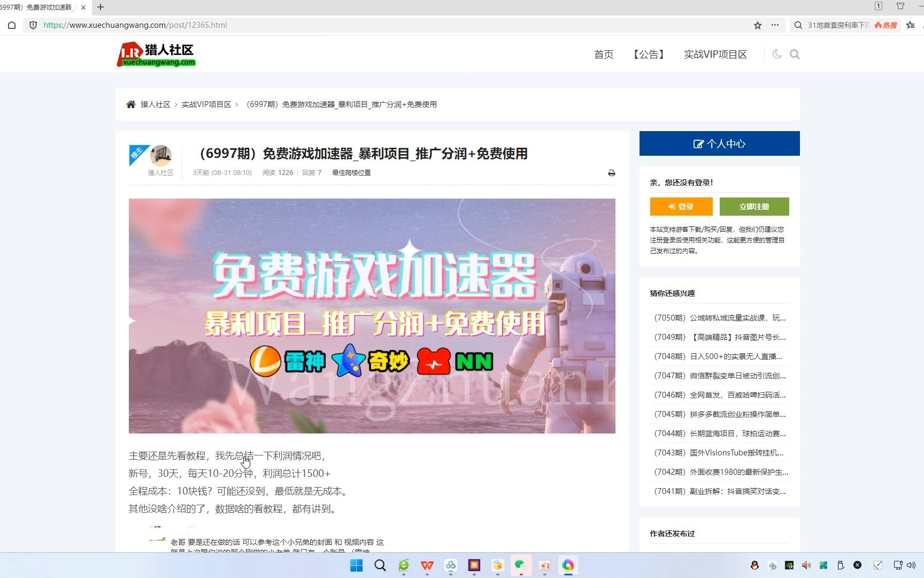Viewport: 924px width, 578px height.
Task: Select 首页 in the navigation menu
Action: point(603,54)
